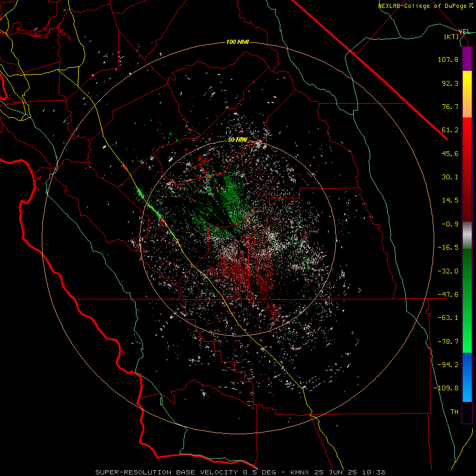The image size is (476, 476).
Task: Click the 14.5 velocity scale value
Action: pos(450,200)
